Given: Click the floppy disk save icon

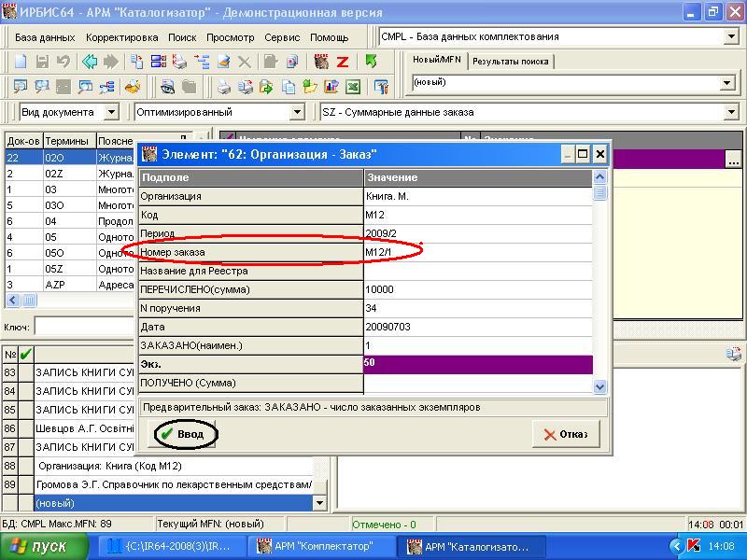Looking at the screenshot, I should pos(42,62).
